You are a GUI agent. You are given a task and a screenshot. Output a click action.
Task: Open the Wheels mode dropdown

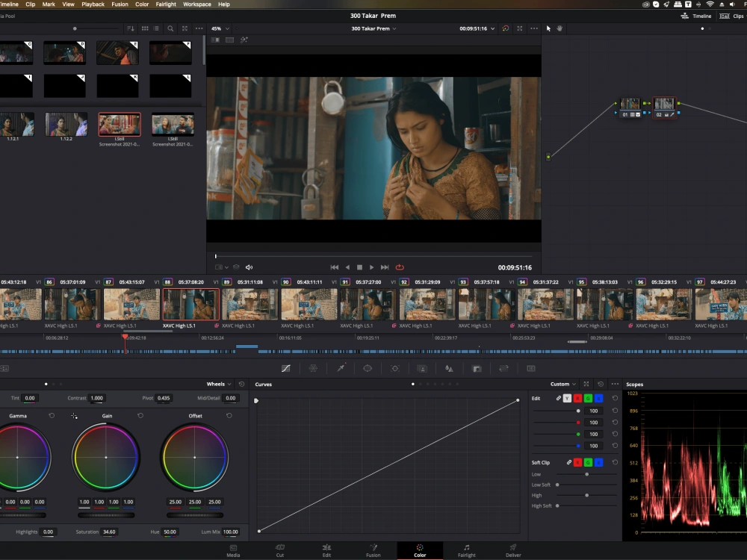coord(219,384)
